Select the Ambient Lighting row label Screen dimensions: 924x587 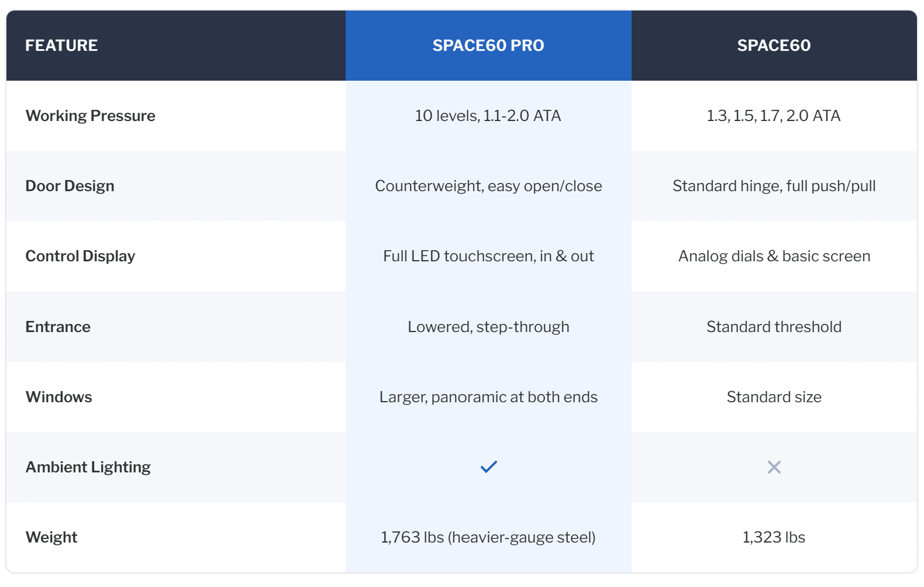coord(88,467)
